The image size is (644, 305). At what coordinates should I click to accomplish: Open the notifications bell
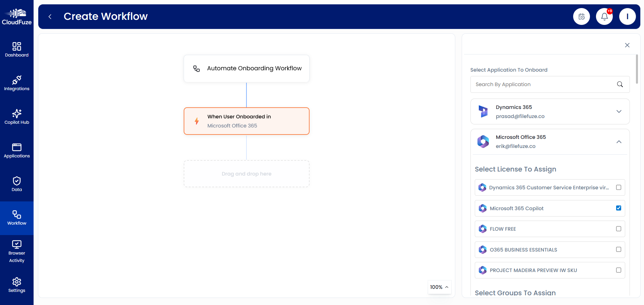[x=604, y=16]
